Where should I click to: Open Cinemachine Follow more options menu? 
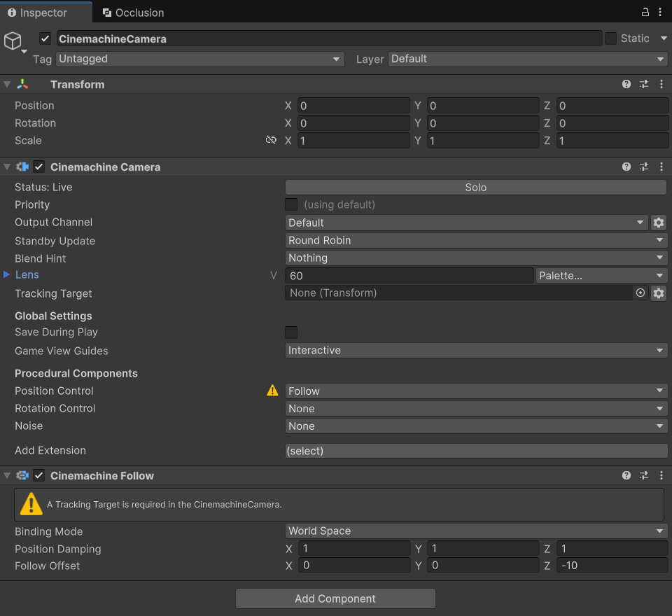point(661,475)
